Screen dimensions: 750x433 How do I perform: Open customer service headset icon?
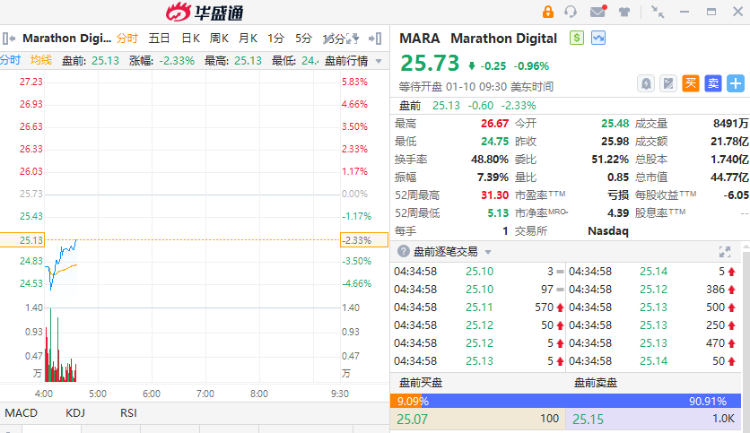click(572, 12)
